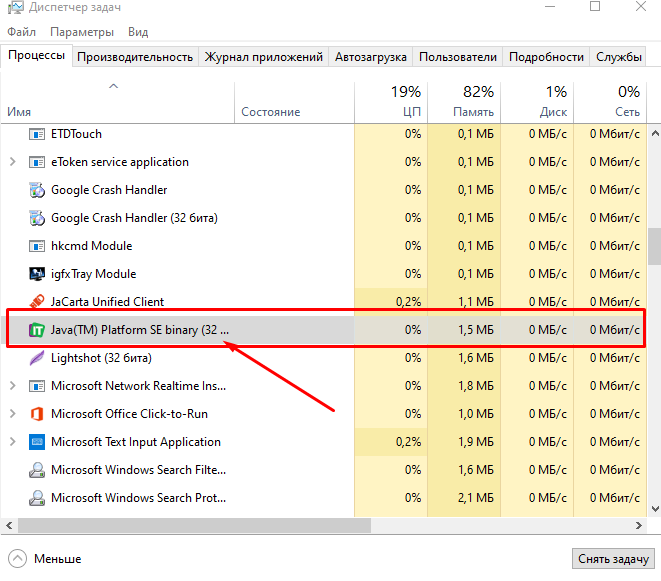Click the JaCarta Unified Client icon
This screenshot has height=581, width=661.
coord(37,302)
